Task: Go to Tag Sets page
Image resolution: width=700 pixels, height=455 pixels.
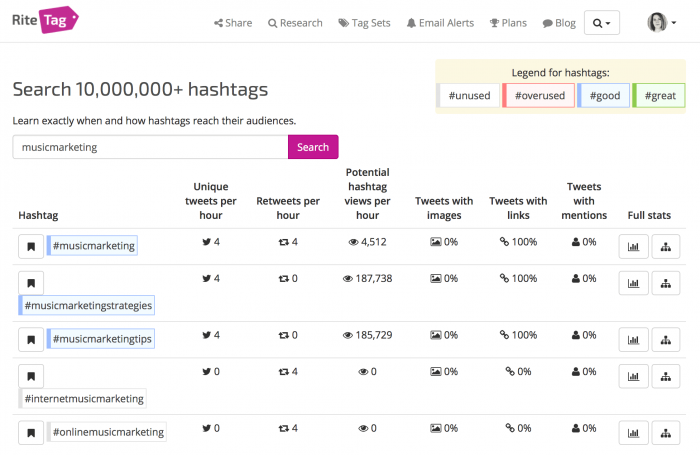Action: (x=365, y=22)
